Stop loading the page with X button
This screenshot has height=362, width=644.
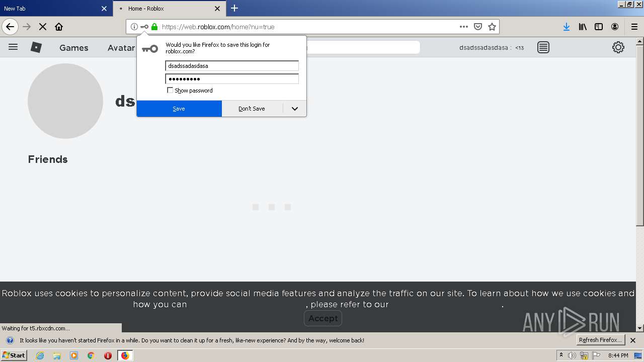(x=43, y=27)
